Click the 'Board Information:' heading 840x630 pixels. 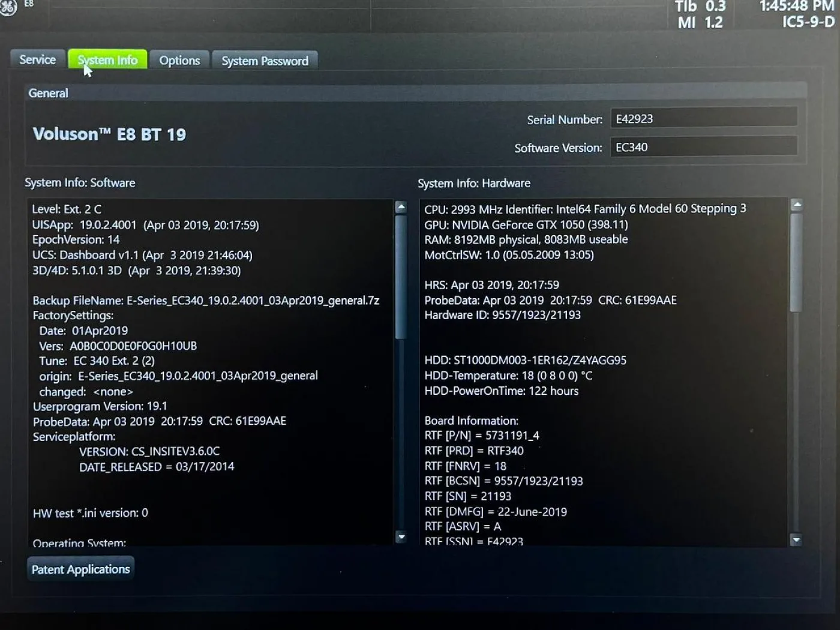pyautogui.click(x=472, y=421)
